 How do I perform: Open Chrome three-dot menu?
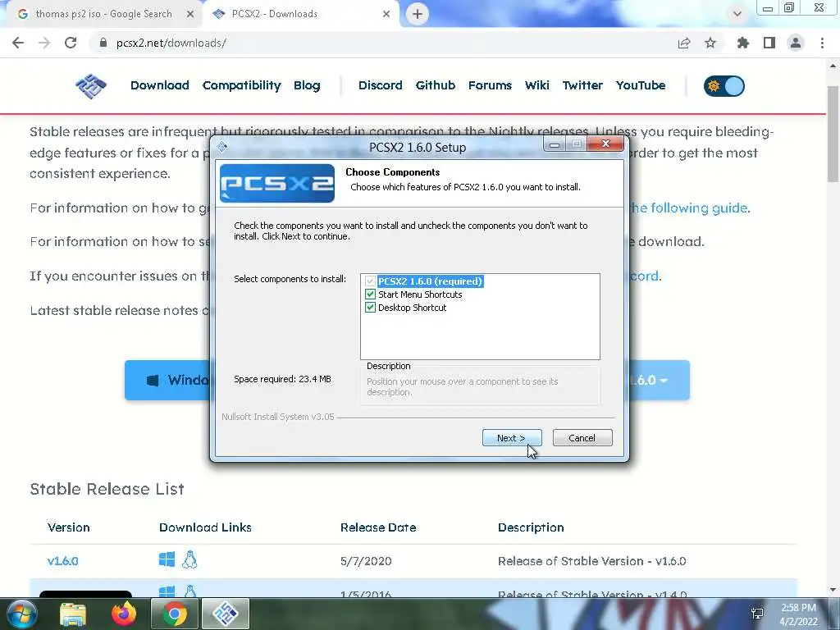[x=822, y=43]
